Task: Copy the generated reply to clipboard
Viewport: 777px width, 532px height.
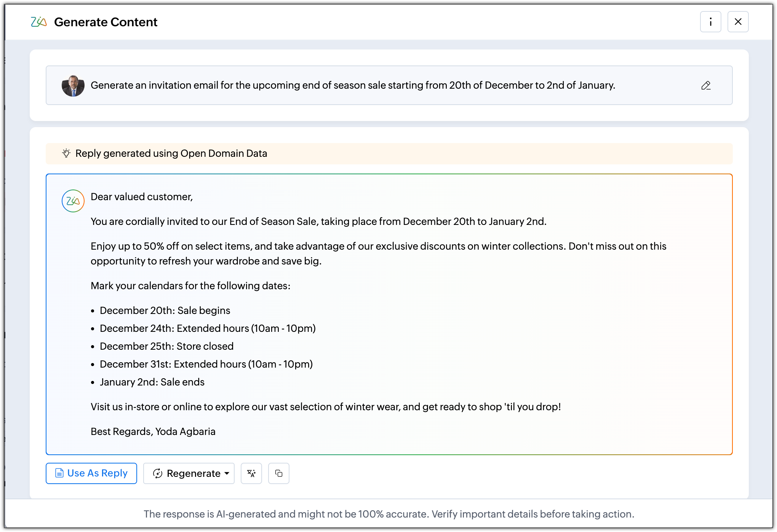Action: tap(278, 473)
